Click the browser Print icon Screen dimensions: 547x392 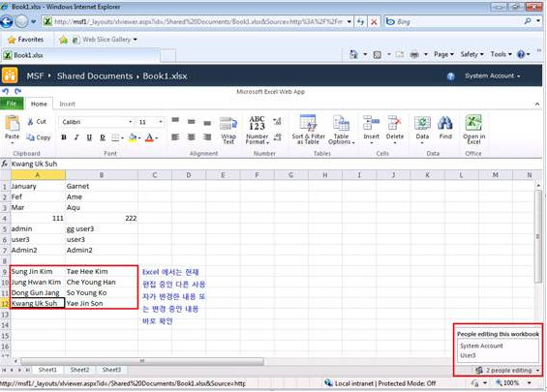[414, 54]
